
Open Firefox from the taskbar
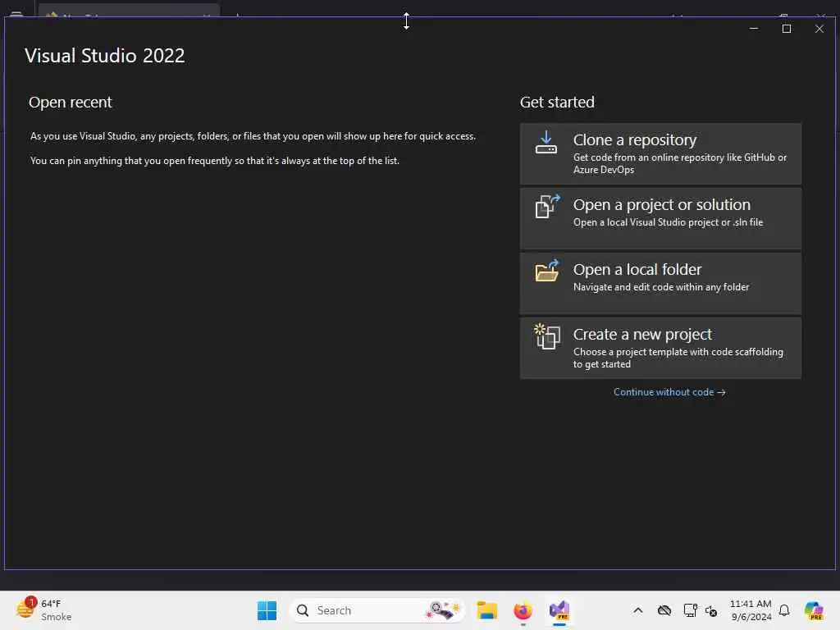(x=523, y=610)
